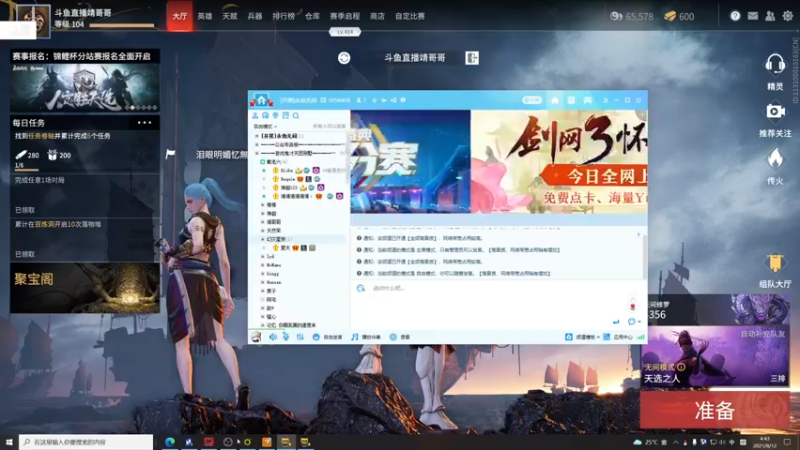This screenshot has width=800, height=450.
Task: Expand the bingg sub-channel
Action: click(x=263, y=273)
